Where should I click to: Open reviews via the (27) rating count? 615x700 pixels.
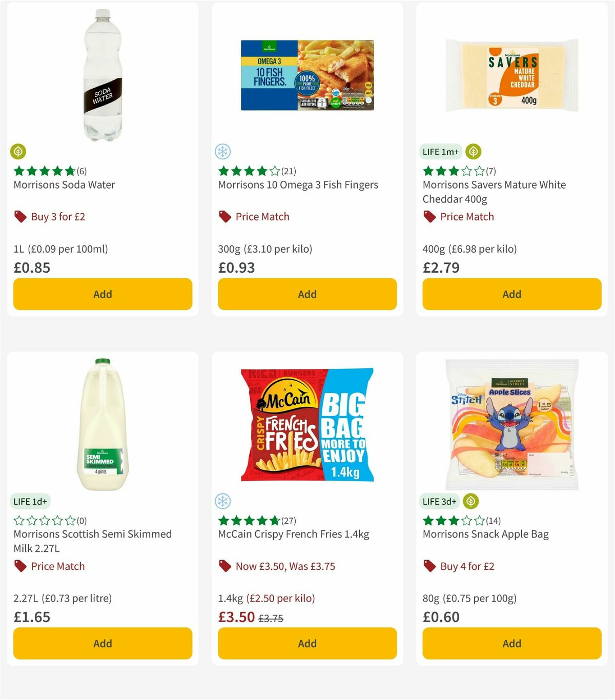click(x=289, y=521)
